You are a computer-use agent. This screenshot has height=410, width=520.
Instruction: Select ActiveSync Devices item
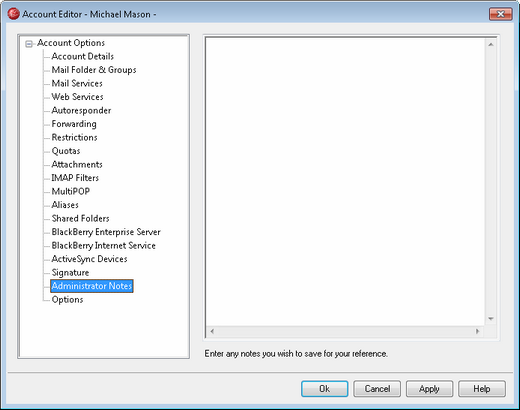89,259
